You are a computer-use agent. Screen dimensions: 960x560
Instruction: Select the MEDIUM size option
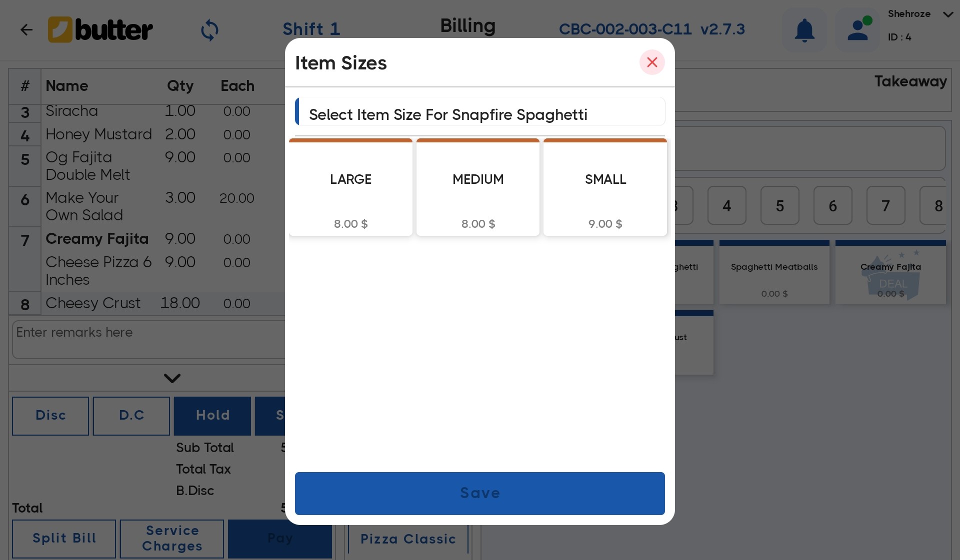[477, 187]
